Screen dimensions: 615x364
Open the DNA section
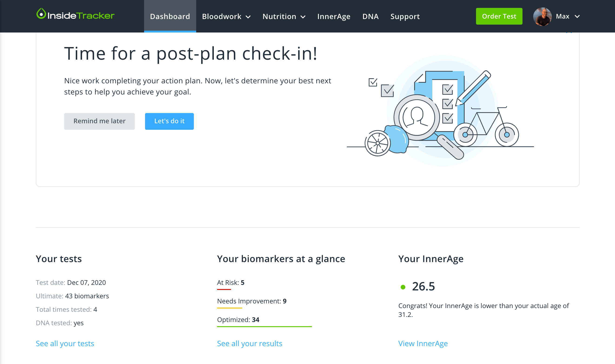point(370,16)
